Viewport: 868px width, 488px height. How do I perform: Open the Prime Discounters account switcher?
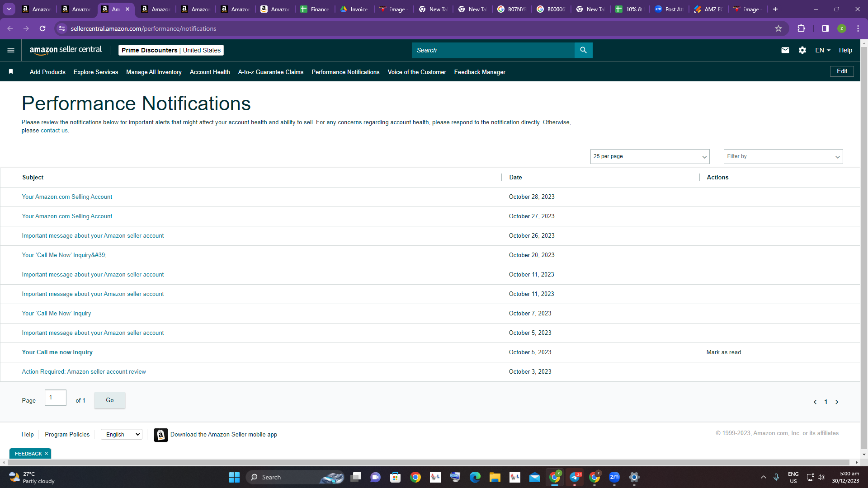point(171,50)
